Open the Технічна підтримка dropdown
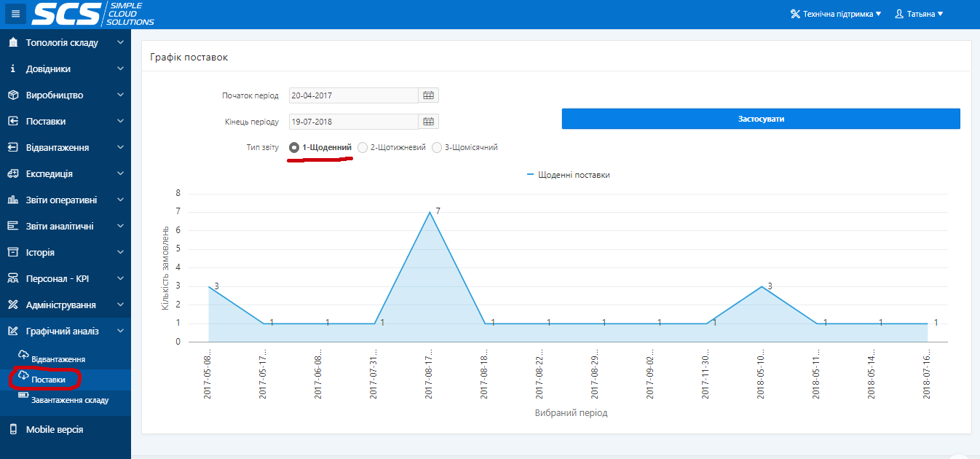 tap(836, 14)
